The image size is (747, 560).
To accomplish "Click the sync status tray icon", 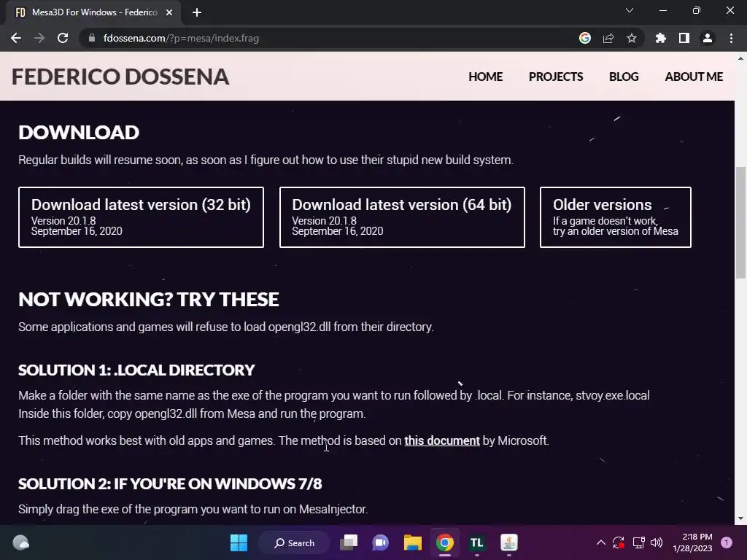I will 619,542.
